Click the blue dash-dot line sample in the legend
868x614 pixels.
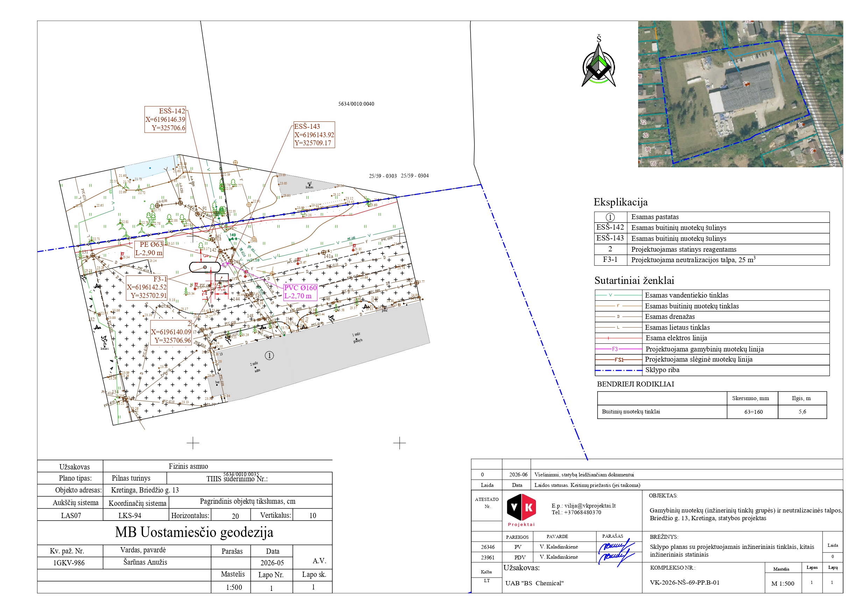coord(619,370)
